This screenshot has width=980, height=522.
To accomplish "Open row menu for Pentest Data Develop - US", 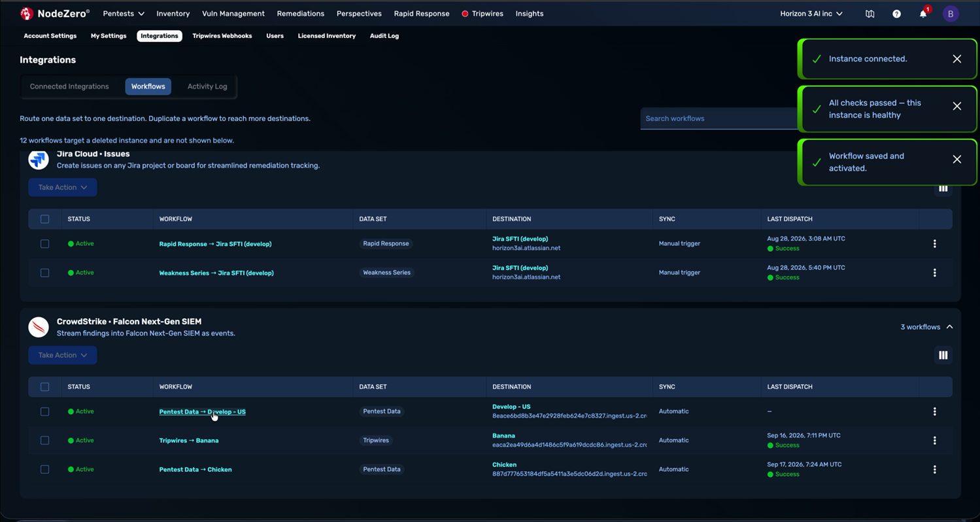I will (934, 411).
